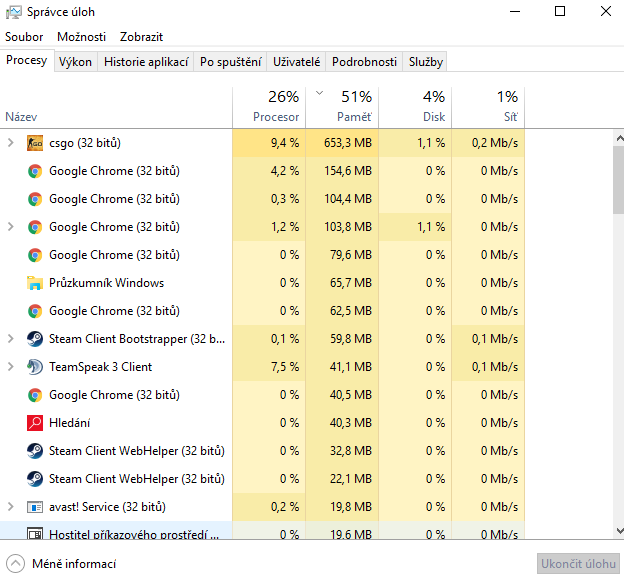Click the 7,5 % processor cell
624x579 pixels.
(x=269, y=367)
